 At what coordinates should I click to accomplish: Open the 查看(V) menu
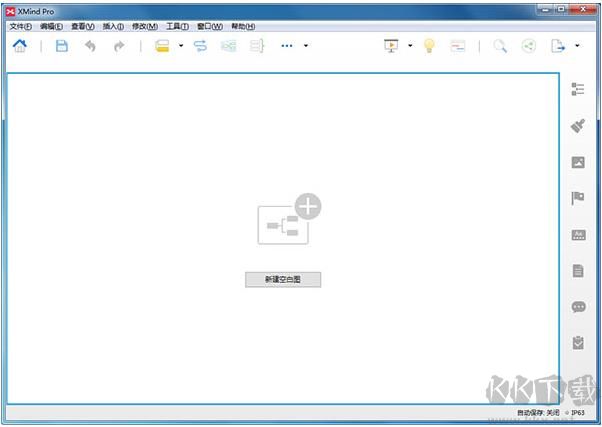83,26
